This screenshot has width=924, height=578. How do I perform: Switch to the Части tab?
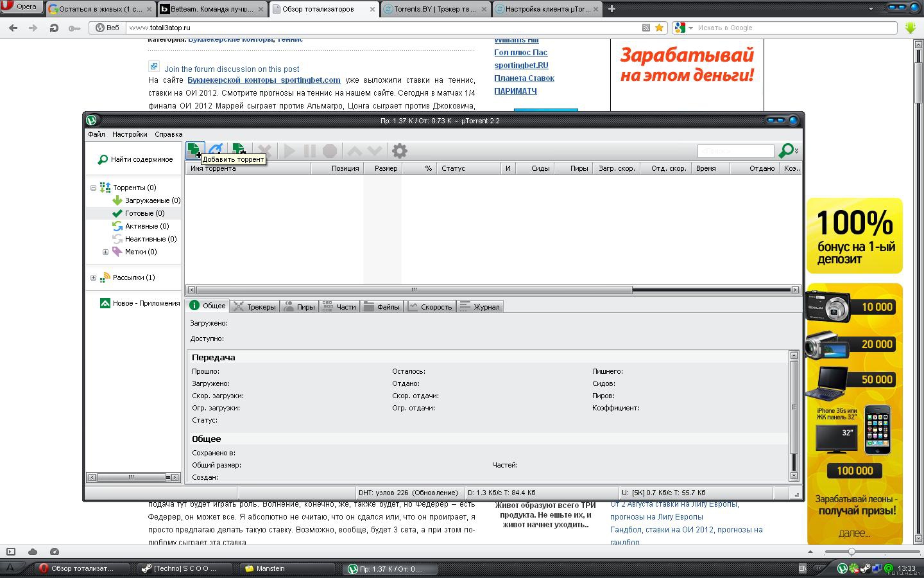pos(339,307)
